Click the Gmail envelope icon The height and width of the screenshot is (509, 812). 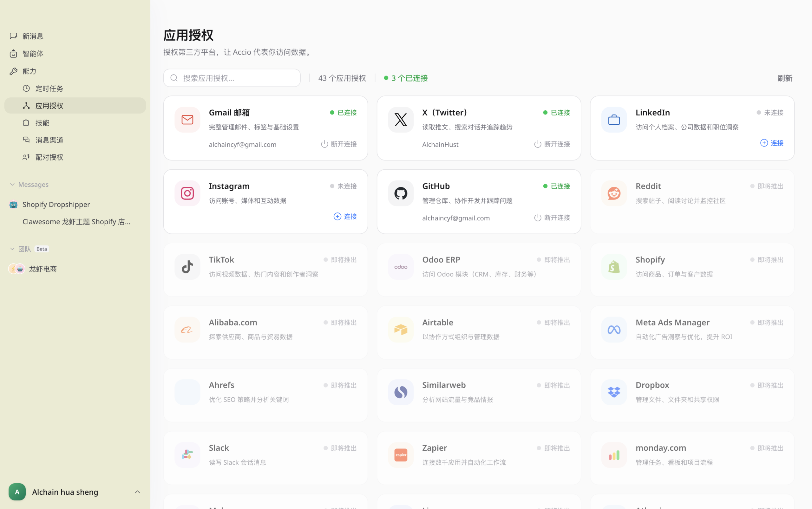[187, 120]
